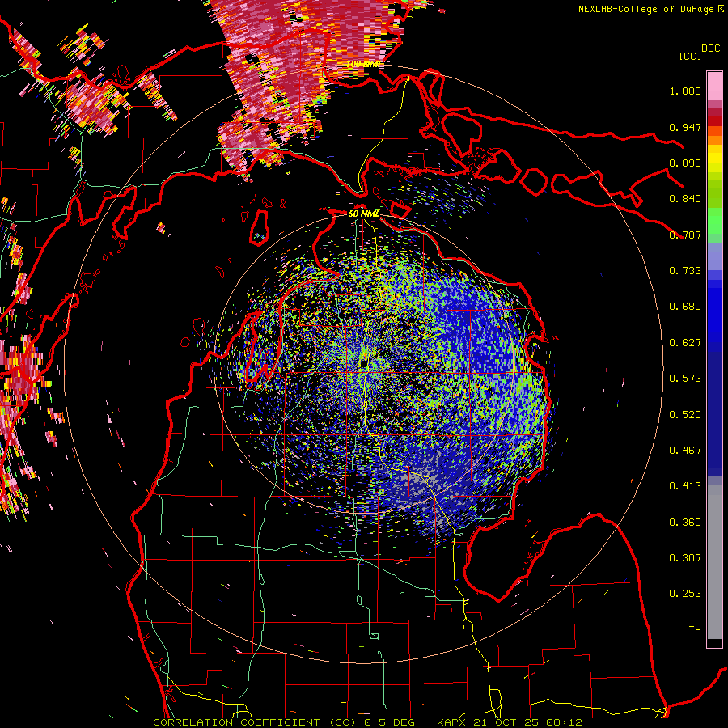Select the 0.893 scale value
Image resolution: width=728 pixels, height=728 pixels.
[x=685, y=163]
